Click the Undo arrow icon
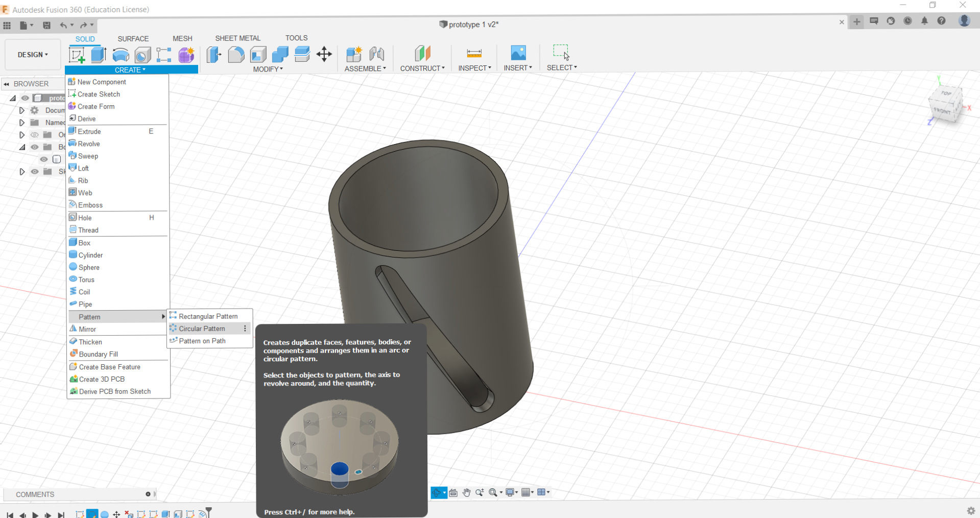This screenshot has height=518, width=980. point(63,25)
